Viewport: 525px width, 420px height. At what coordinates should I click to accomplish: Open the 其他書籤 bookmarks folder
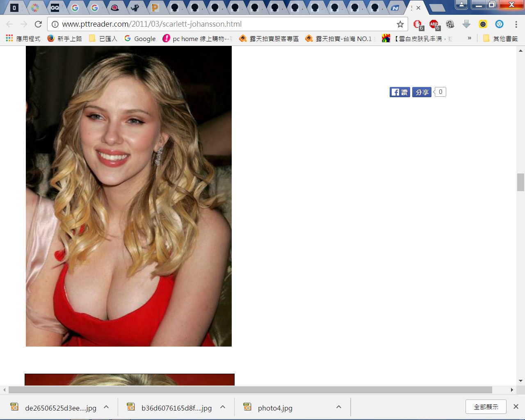tap(500, 39)
